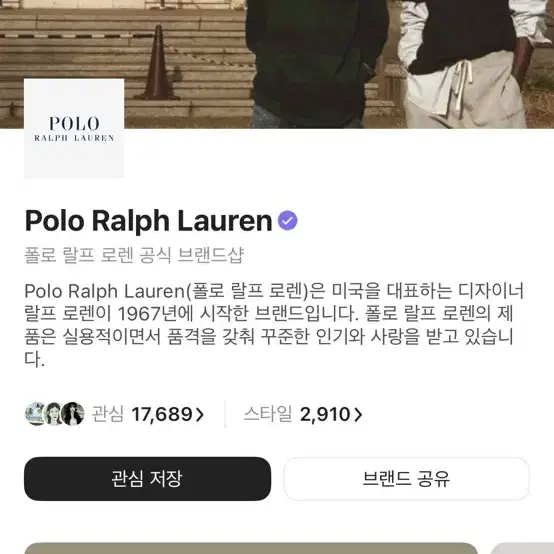This screenshot has width=554, height=554.
Task: Tap the Polo Ralph Lauren brand title
Action: (148, 221)
